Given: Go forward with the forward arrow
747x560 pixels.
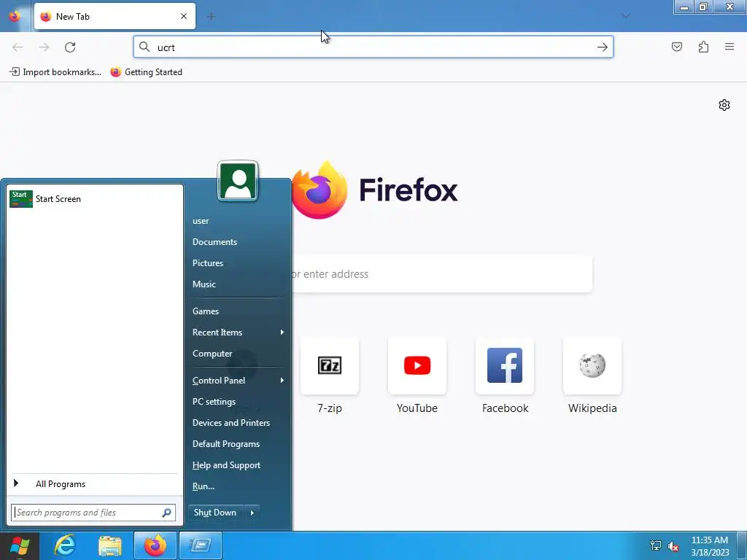Looking at the screenshot, I should point(44,47).
